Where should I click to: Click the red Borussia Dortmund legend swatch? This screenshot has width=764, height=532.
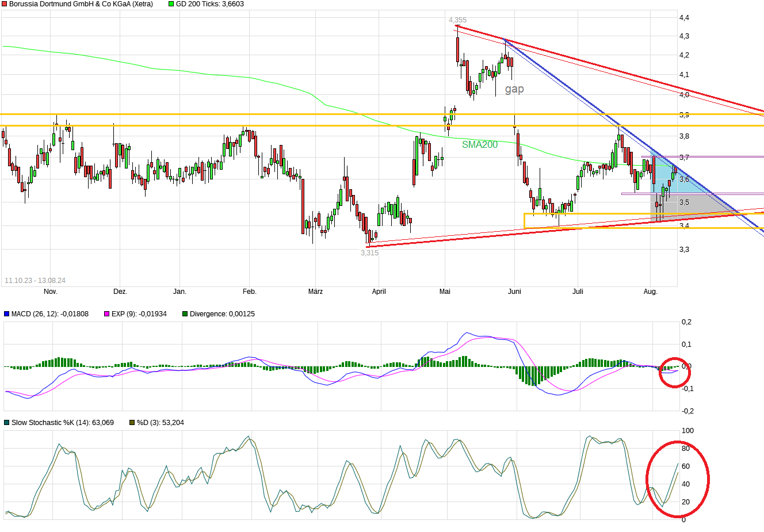coord(4,4)
